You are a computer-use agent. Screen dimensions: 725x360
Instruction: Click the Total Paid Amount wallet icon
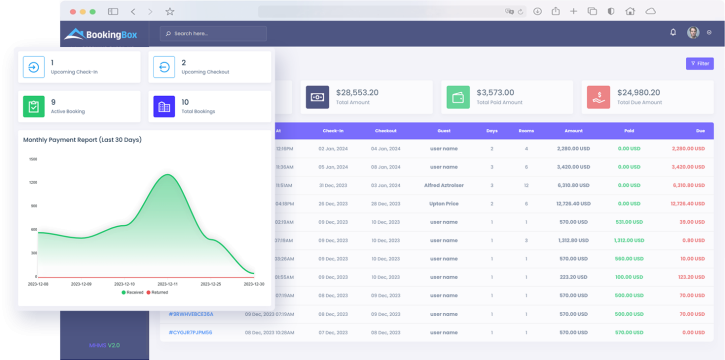(x=458, y=97)
